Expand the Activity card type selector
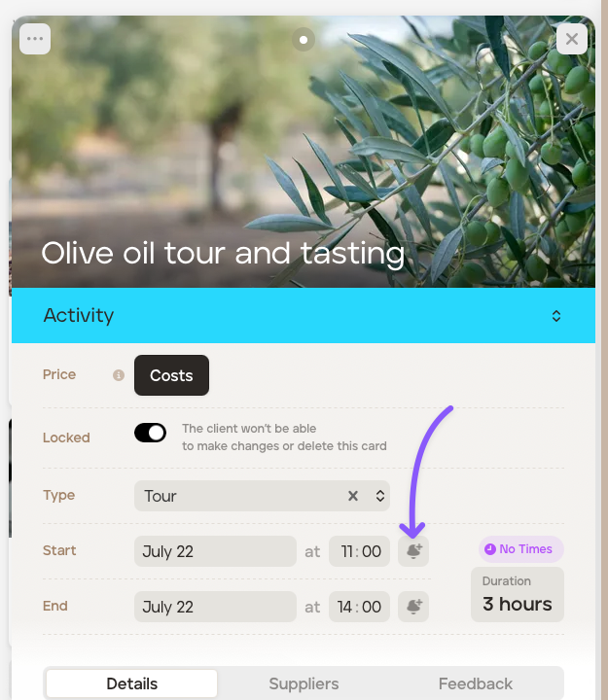608x700 pixels. (555, 316)
